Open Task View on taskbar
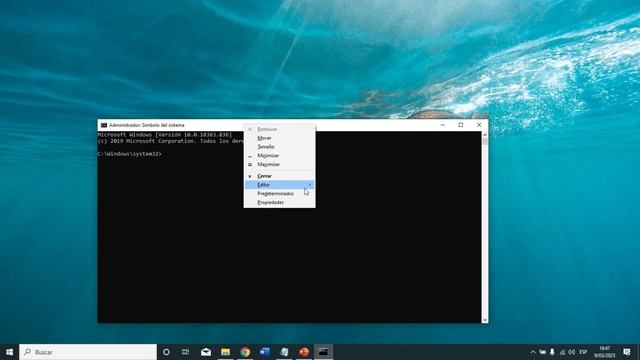This screenshot has height=360, width=640. [186, 352]
